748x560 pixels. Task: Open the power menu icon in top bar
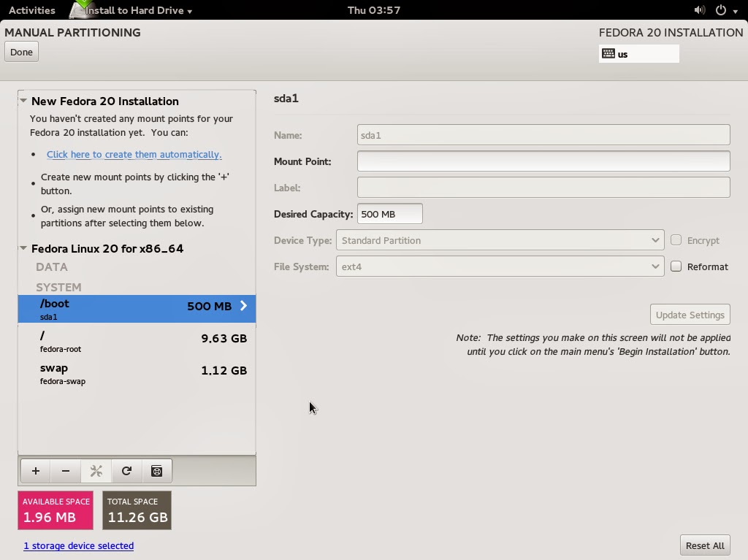point(721,10)
